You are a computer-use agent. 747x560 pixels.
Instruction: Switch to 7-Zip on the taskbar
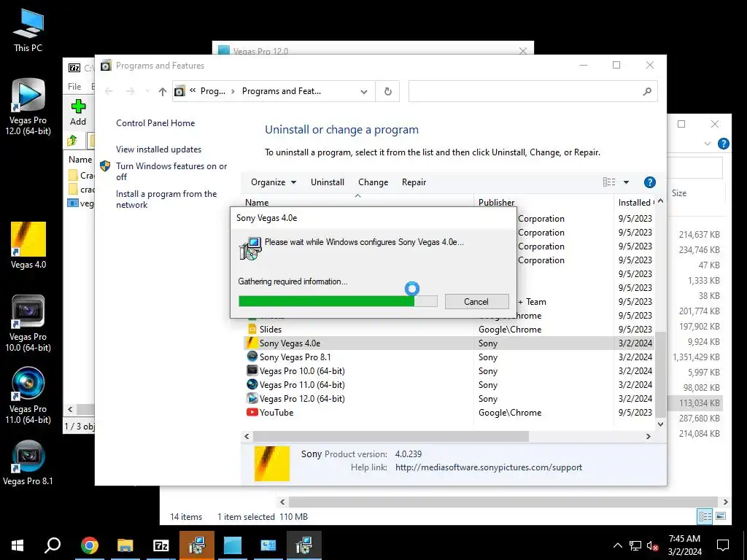coord(160,545)
